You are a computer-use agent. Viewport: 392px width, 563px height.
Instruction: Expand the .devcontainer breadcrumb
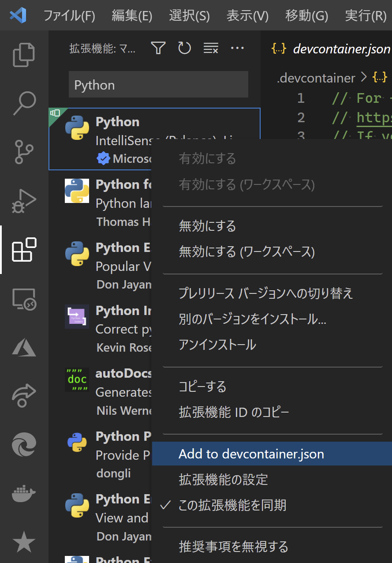coord(316,78)
